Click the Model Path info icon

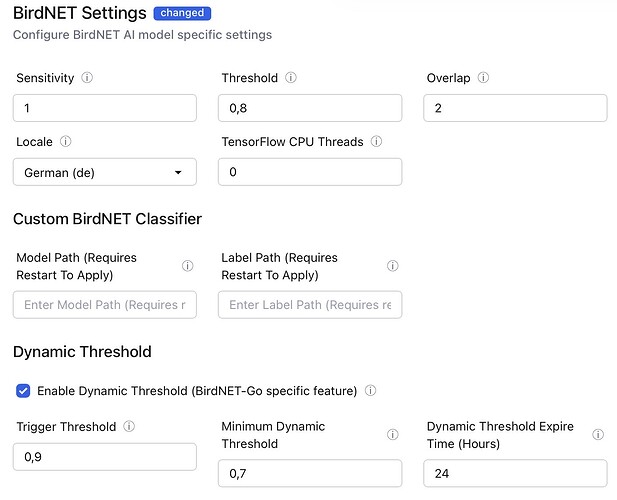tap(188, 266)
